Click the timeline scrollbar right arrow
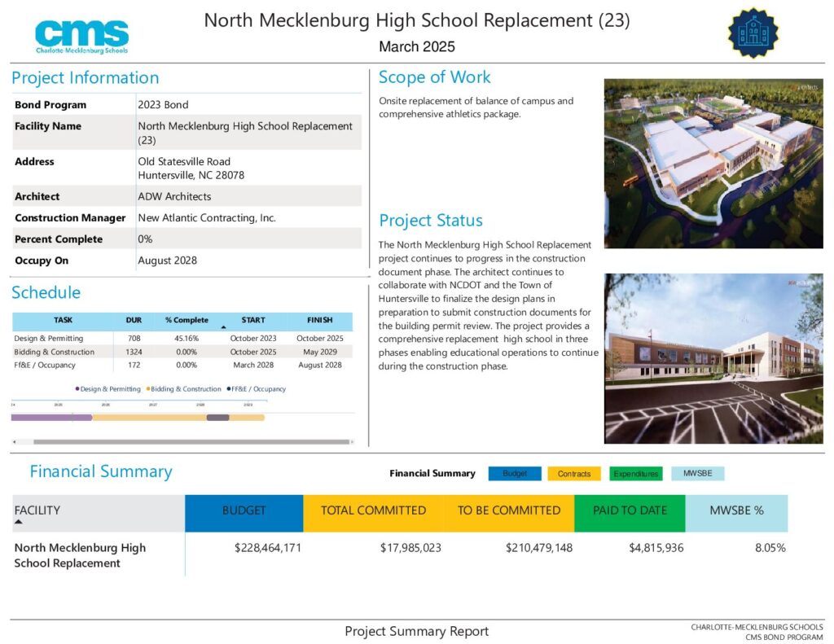834x644 pixels. (x=352, y=442)
